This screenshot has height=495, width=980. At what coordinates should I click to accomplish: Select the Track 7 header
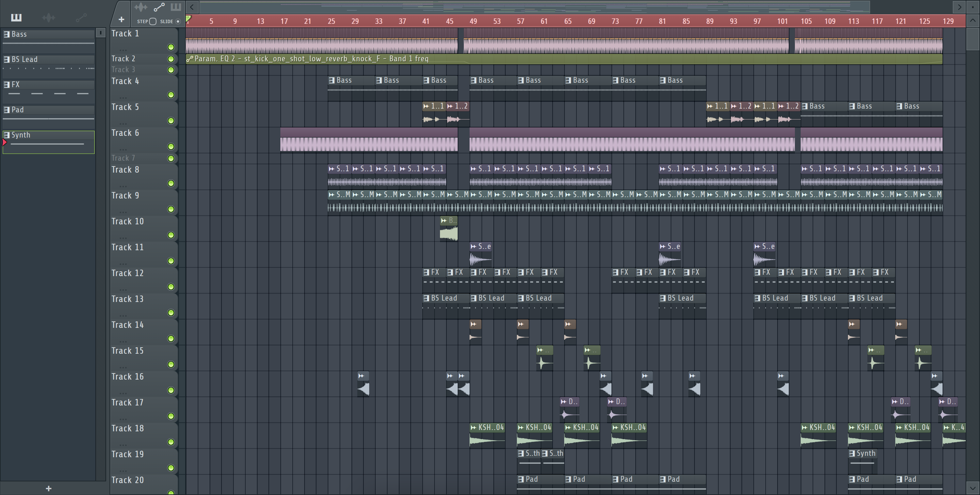coord(144,158)
